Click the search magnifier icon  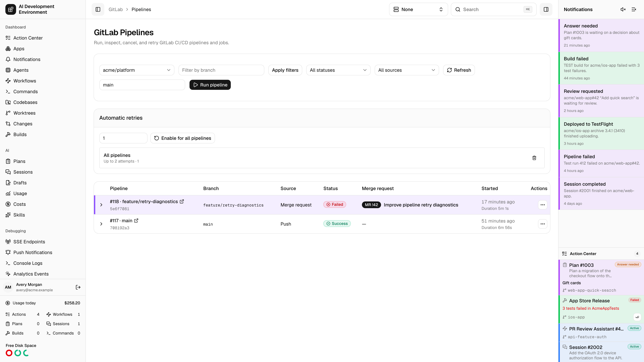(x=458, y=10)
